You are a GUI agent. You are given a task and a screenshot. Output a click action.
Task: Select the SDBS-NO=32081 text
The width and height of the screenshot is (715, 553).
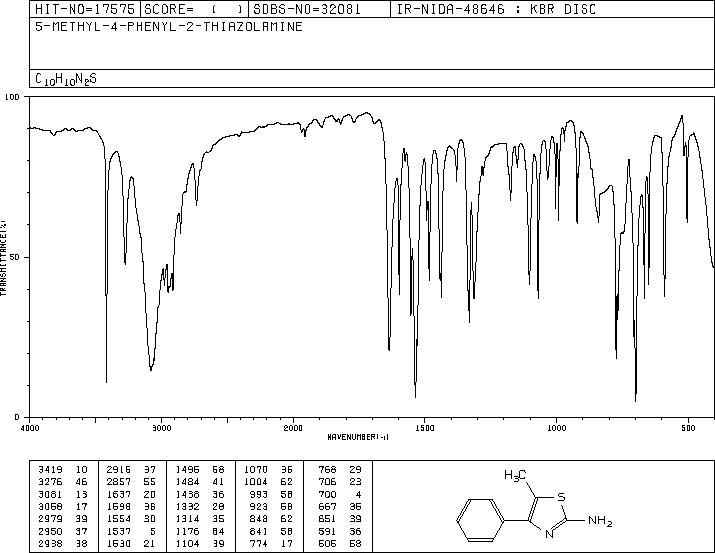[307, 9]
